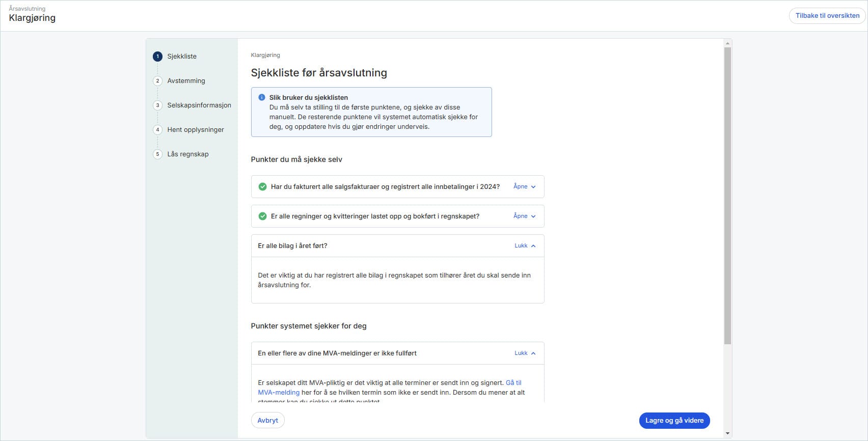Click the blue info icon in checklist notice
This screenshot has height=441, width=868.
262,97
